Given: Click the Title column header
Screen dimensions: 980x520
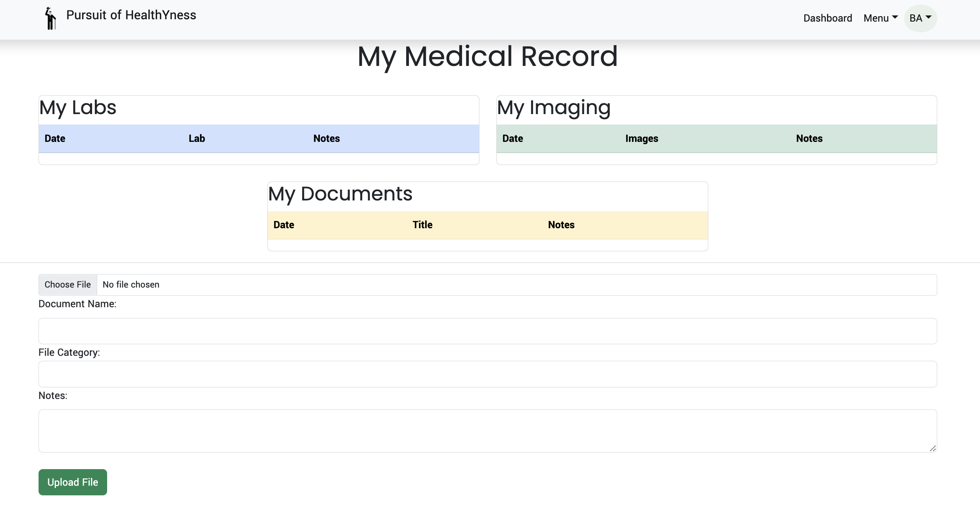Looking at the screenshot, I should pyautogui.click(x=423, y=225).
